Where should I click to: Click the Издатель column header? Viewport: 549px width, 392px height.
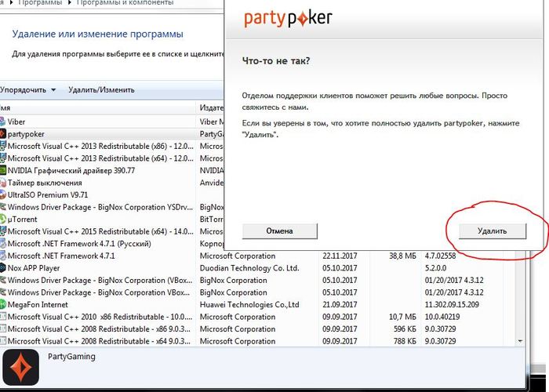click(210, 108)
